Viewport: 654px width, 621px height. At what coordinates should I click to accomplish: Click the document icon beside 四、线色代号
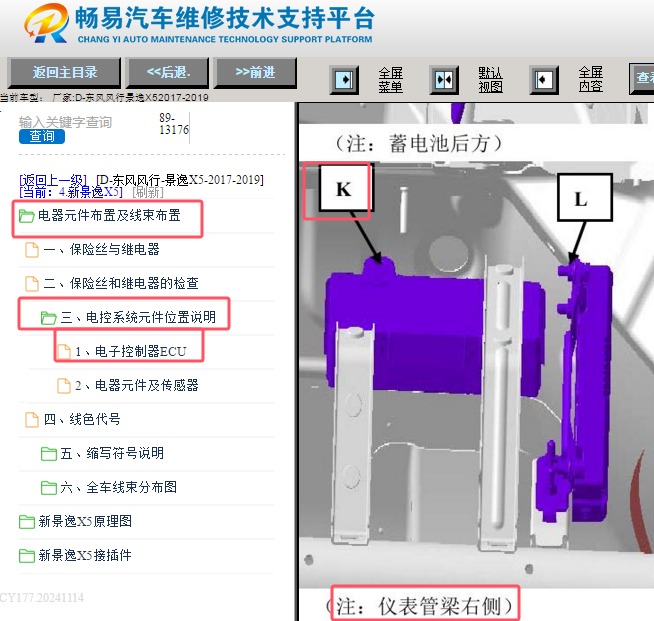(x=32, y=420)
